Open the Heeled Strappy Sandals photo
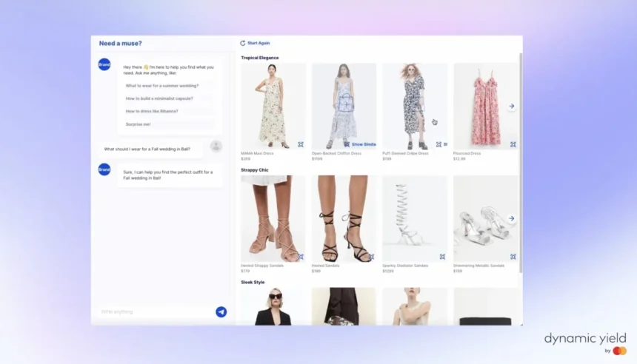Viewport: 637px width, 364px height. point(273,219)
